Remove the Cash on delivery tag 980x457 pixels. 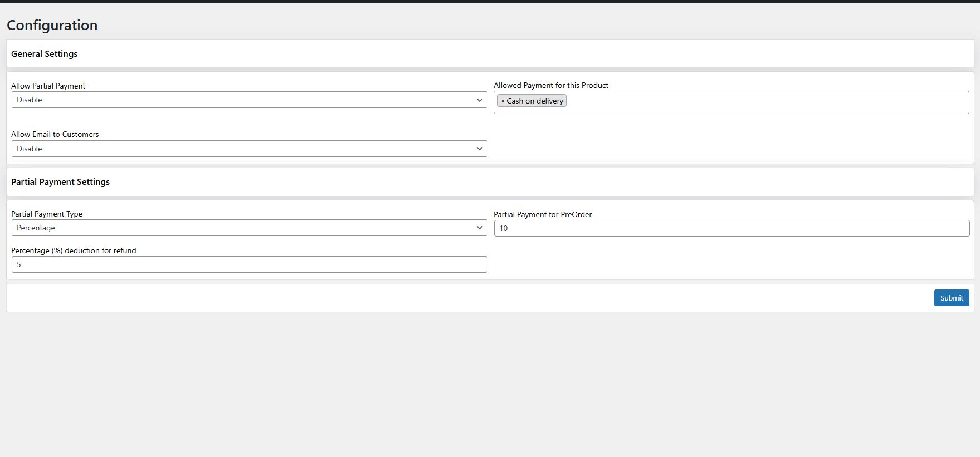[503, 101]
